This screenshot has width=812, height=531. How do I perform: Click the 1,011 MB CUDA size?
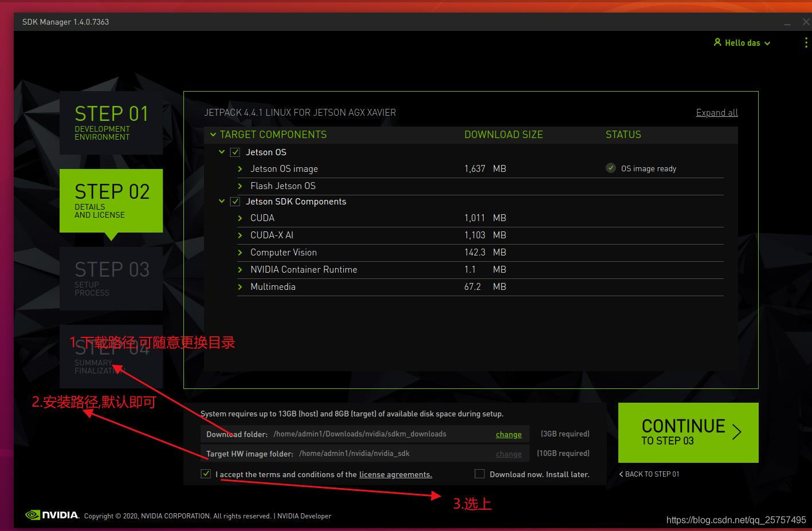tap(485, 218)
